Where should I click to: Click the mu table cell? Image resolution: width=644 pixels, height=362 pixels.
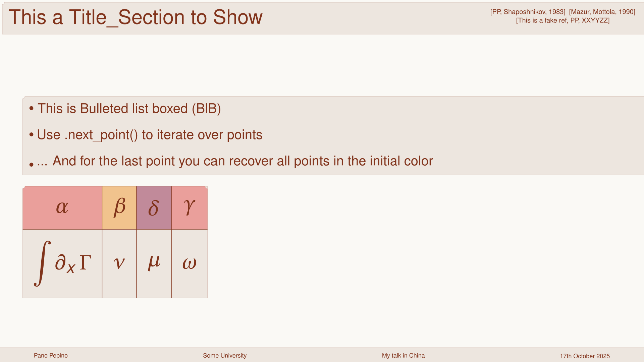[154, 263]
